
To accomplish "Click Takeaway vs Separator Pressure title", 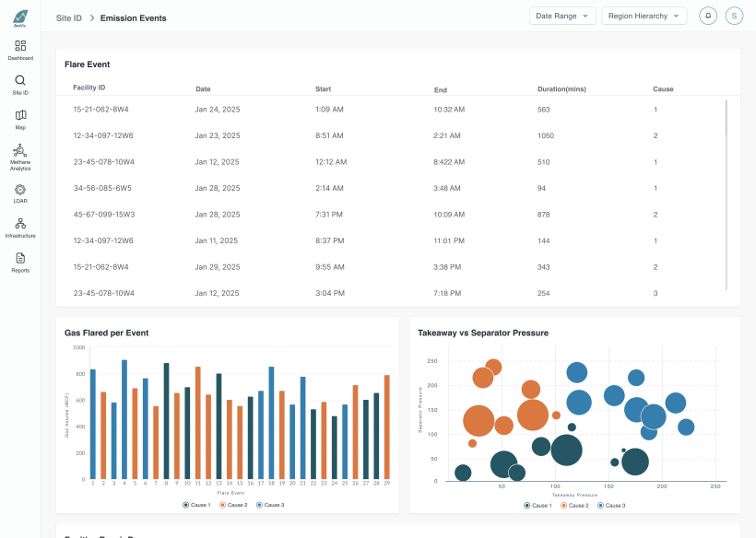I will click(x=483, y=333).
